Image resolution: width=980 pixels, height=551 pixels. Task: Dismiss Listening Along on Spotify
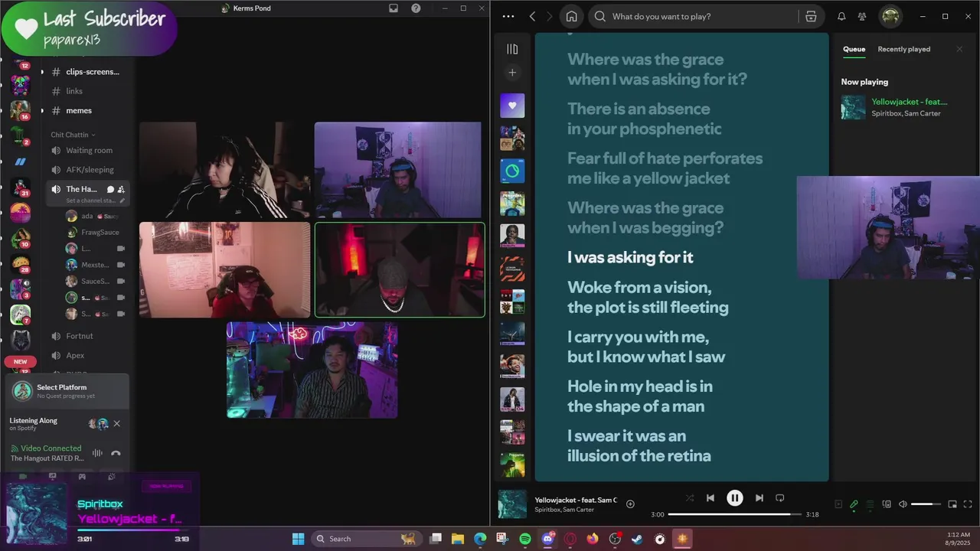click(116, 423)
